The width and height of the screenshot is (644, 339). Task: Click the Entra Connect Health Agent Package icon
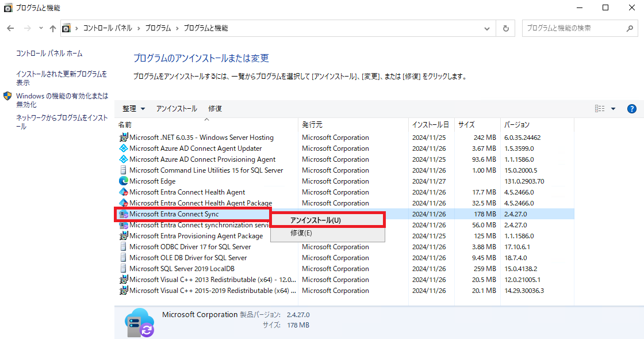click(123, 203)
